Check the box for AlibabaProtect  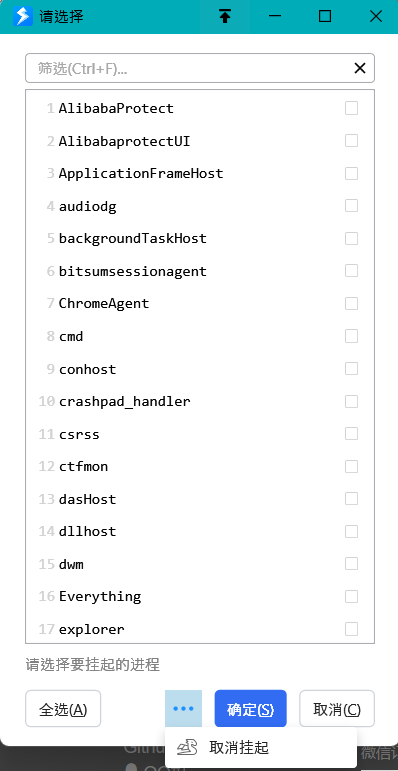pyautogui.click(x=351, y=108)
